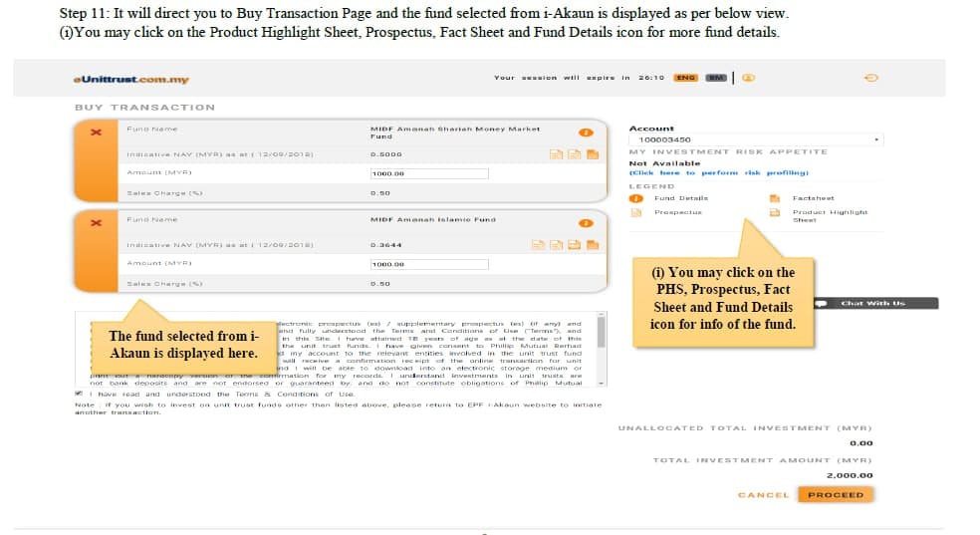Switch language to BM
This screenshot has width=980, height=535.
click(716, 78)
